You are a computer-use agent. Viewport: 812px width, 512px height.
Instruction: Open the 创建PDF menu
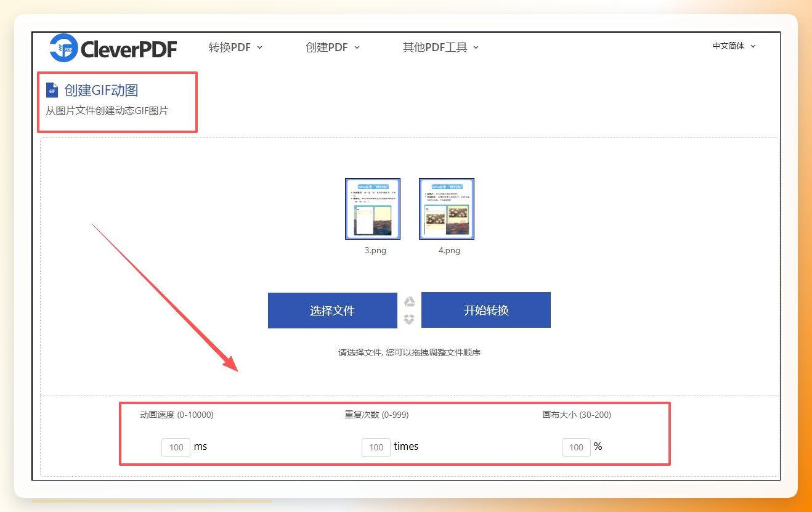coord(333,47)
